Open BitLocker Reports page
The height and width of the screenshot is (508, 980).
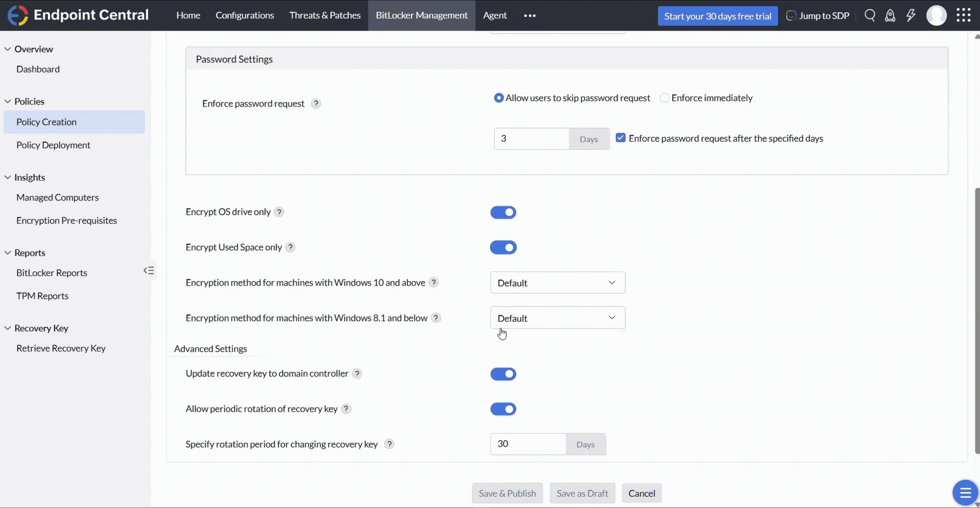point(52,273)
